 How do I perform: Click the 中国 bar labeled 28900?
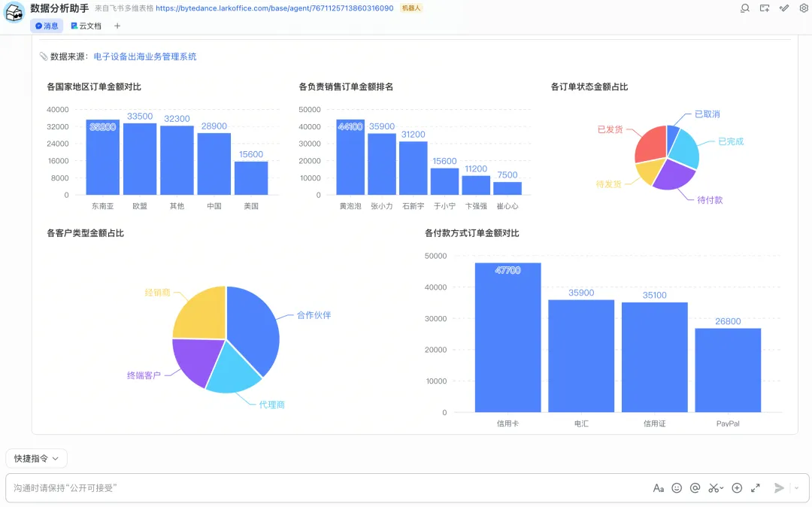tap(214, 164)
